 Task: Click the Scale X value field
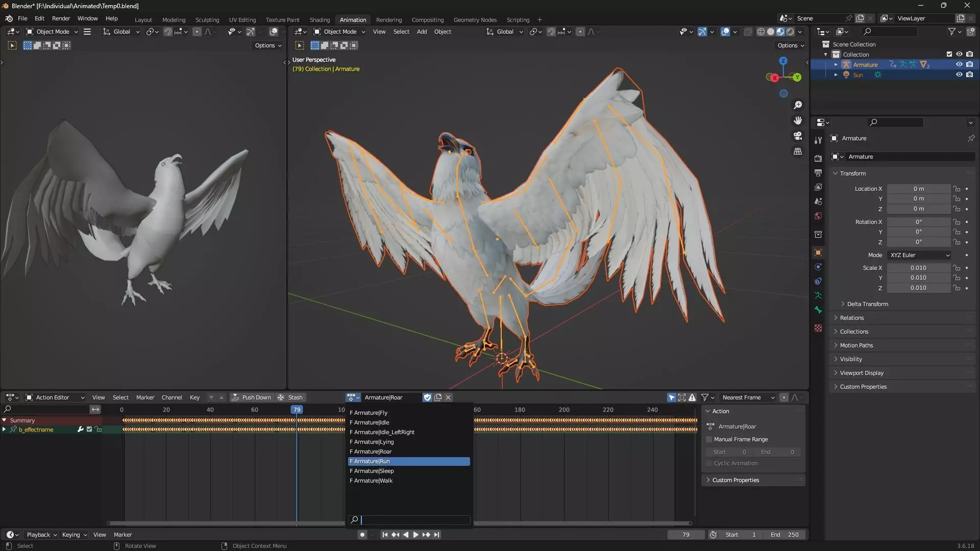click(918, 268)
